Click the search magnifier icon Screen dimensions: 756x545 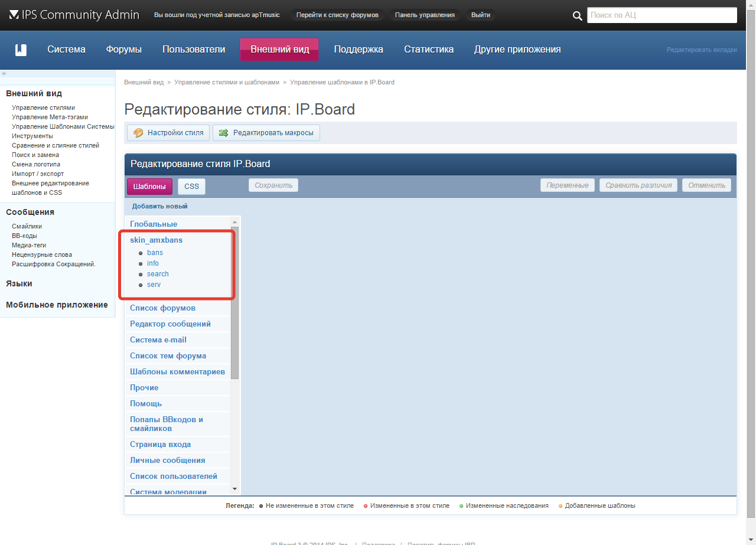[578, 15]
